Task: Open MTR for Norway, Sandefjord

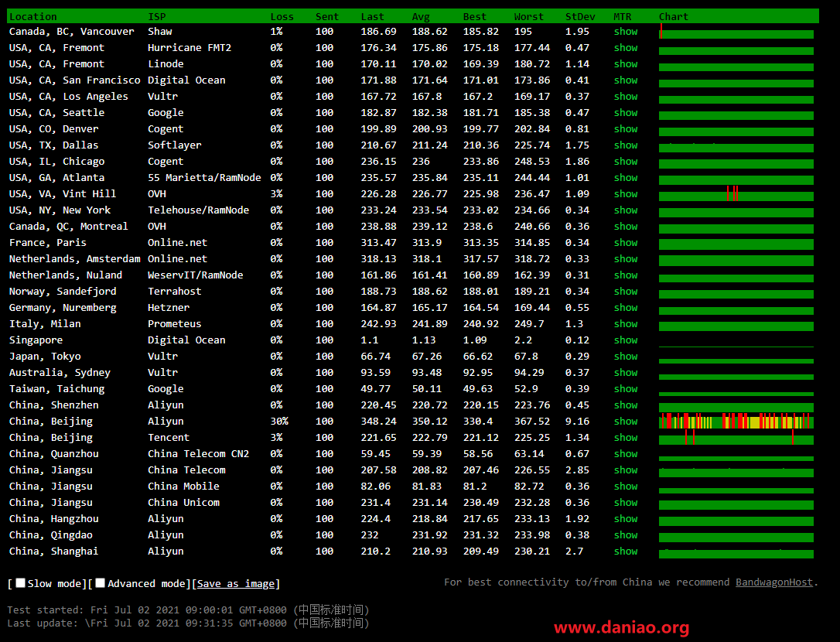Action: pos(626,292)
